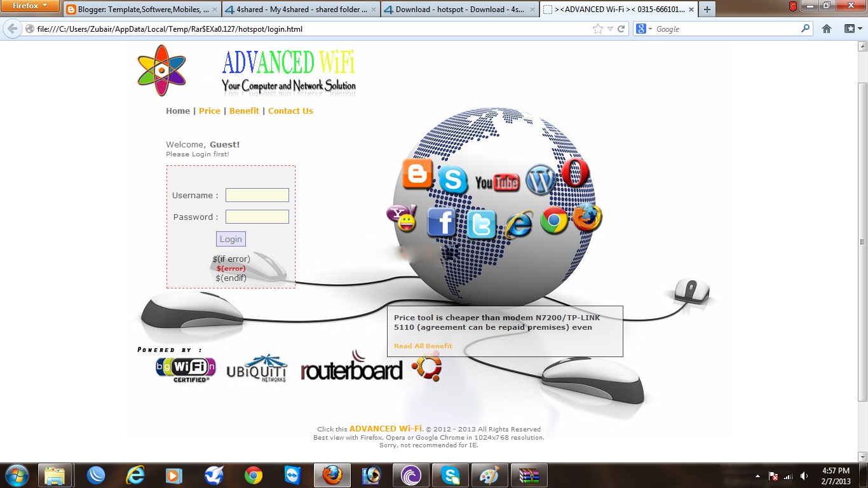This screenshot has width=868, height=488.
Task: Click the scrollbar up arrow
Action: [x=862, y=46]
